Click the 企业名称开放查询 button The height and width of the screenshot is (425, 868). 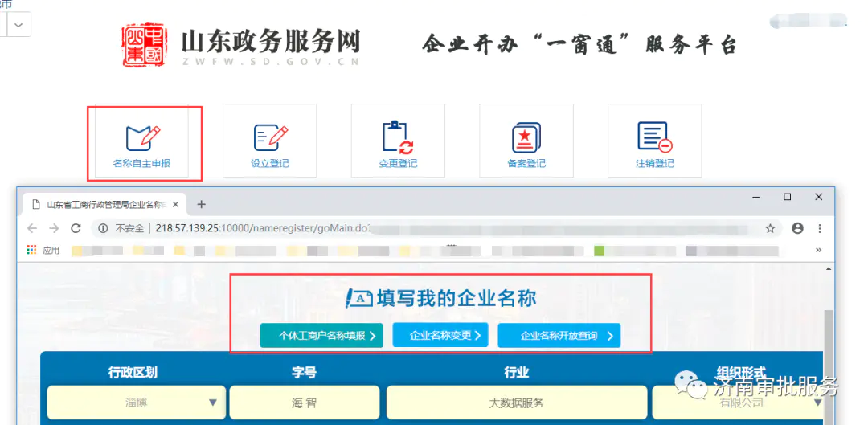point(559,335)
